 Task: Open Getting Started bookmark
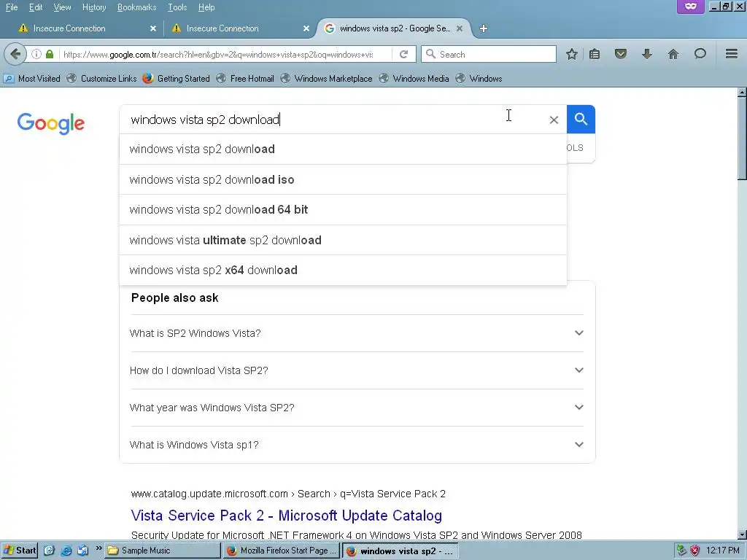(177, 79)
